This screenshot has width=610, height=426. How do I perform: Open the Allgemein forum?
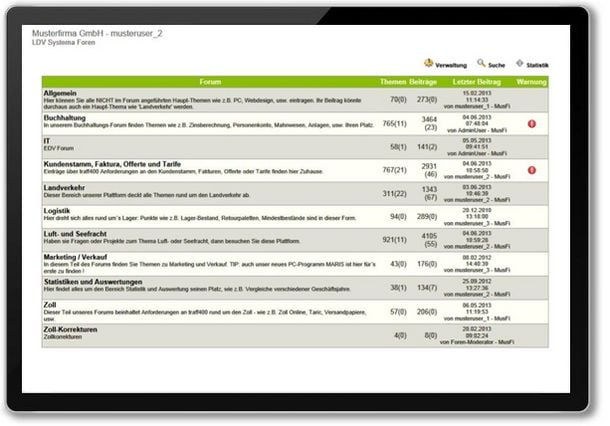(x=62, y=93)
